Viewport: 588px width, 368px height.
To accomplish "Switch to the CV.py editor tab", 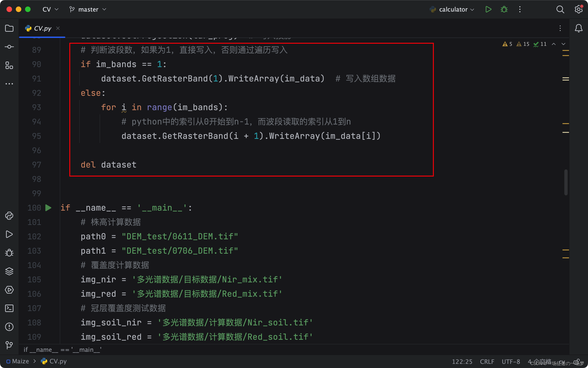I will 42,28.
